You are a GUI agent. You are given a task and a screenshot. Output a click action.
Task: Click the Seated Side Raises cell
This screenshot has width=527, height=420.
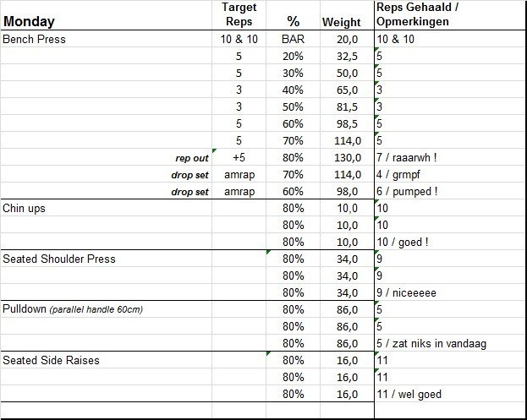pyautogui.click(x=51, y=360)
